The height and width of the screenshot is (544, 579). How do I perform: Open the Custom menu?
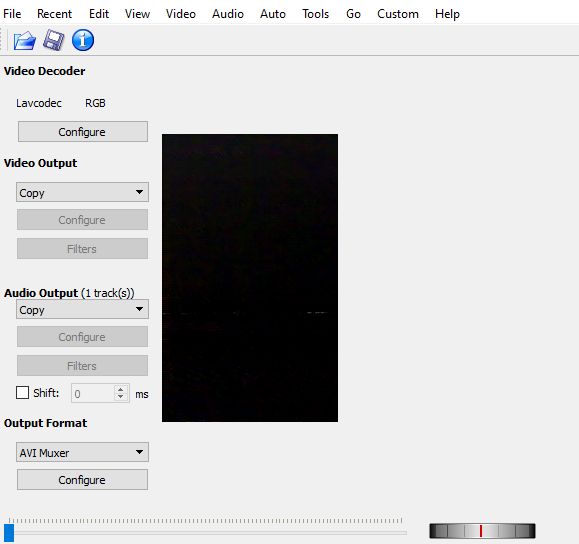point(398,14)
